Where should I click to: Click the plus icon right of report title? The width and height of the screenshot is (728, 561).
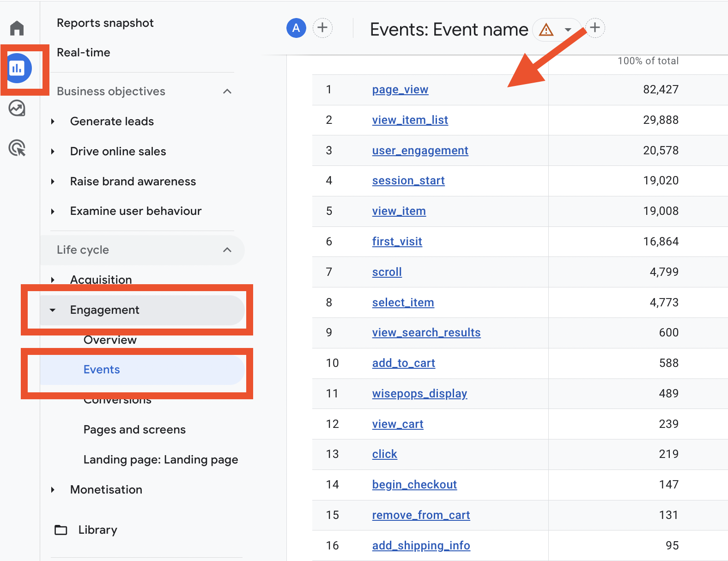595,28
